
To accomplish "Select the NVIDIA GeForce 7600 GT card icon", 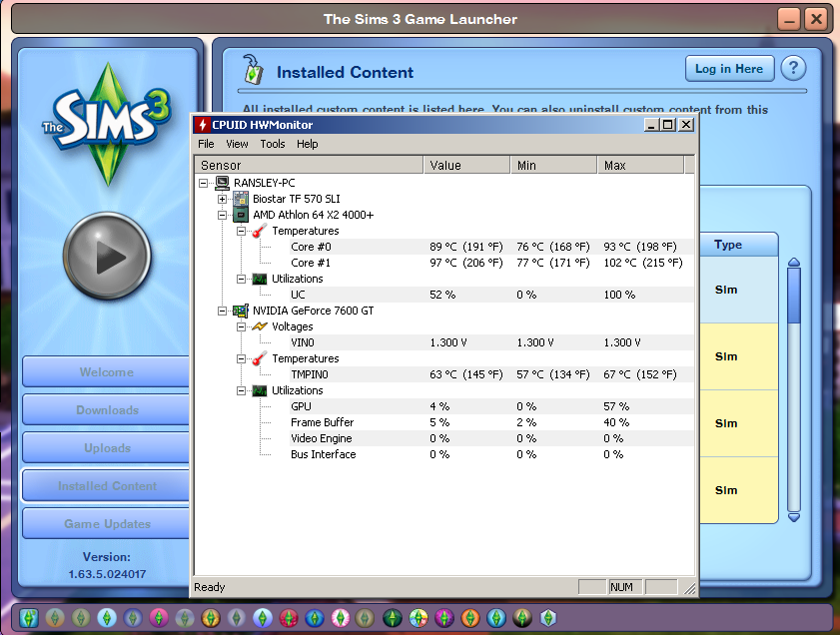I will tap(241, 311).
